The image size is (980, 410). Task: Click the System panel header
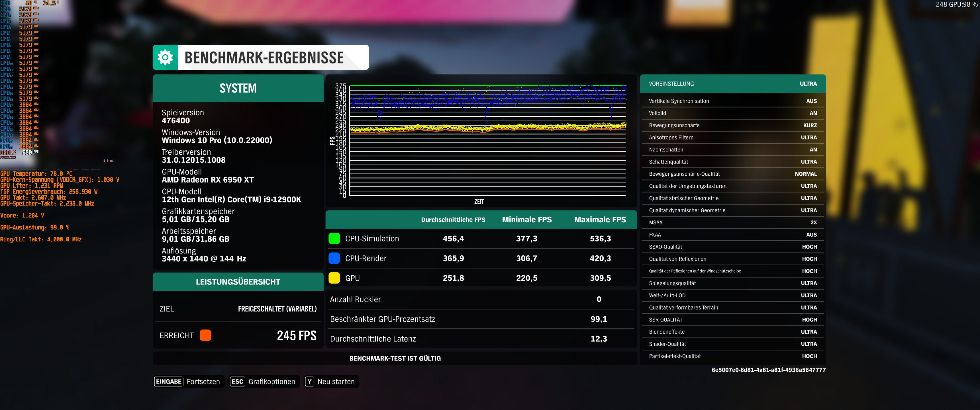238,88
